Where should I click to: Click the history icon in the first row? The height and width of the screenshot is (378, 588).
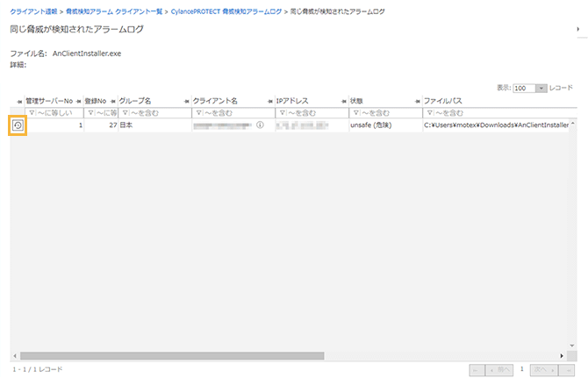(x=18, y=125)
